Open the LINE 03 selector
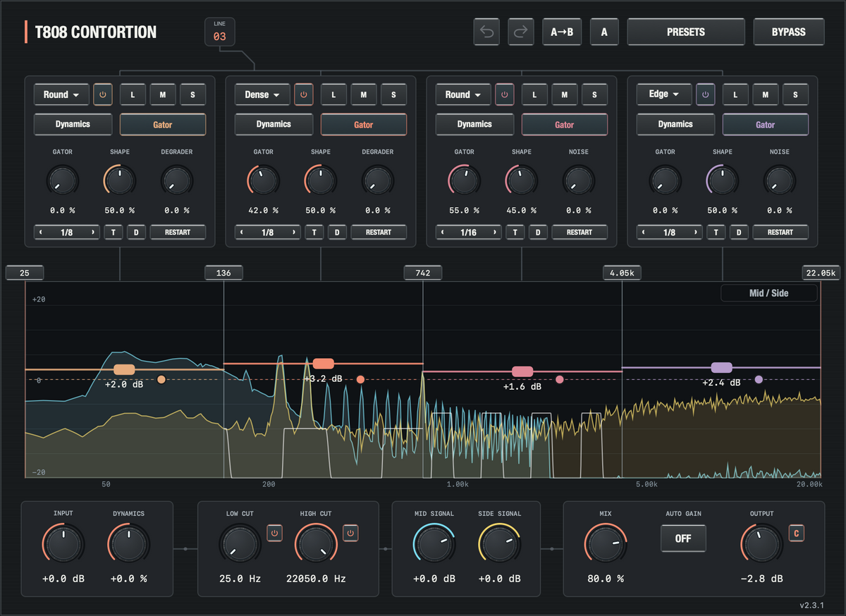 tap(220, 32)
